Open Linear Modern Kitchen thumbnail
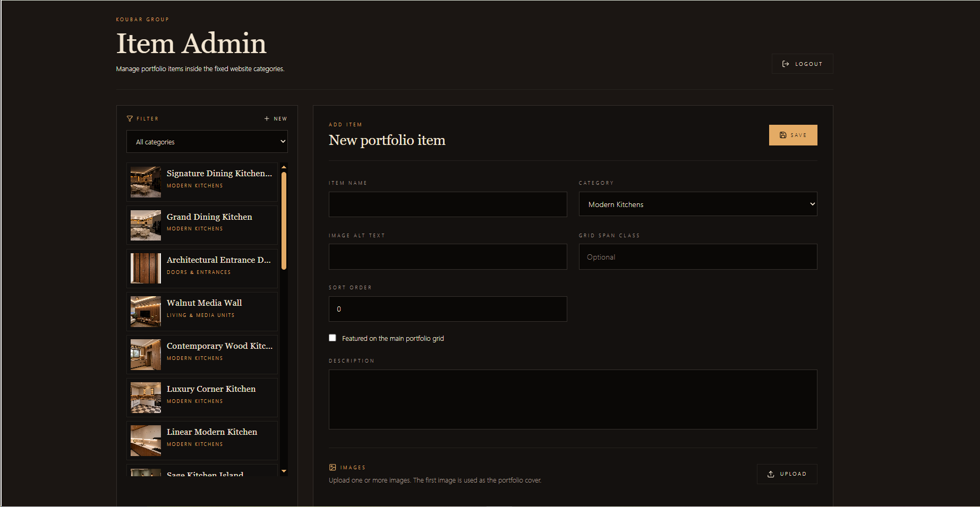This screenshot has height=507, width=980. [146, 441]
